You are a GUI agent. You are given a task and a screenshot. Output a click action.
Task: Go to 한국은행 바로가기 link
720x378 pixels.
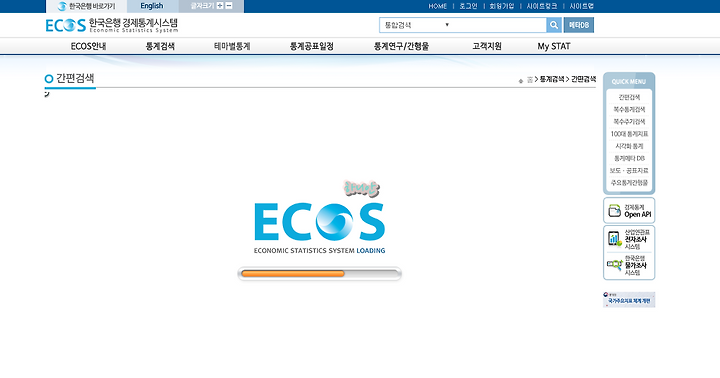[86, 6]
